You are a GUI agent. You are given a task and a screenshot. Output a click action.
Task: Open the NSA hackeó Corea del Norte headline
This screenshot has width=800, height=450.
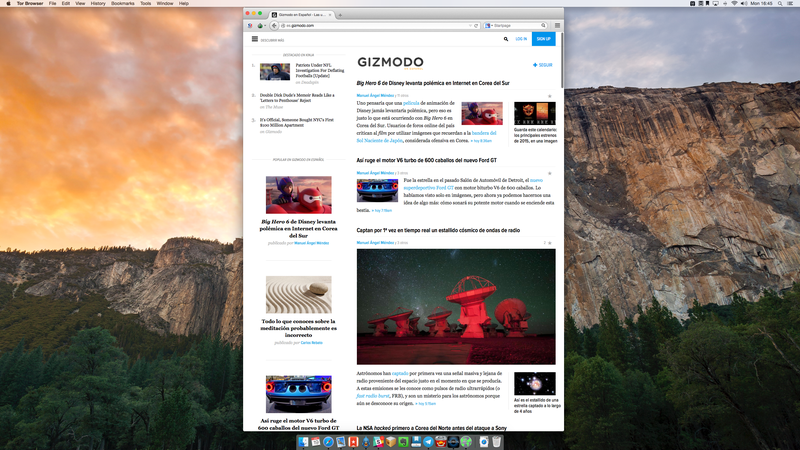pos(431,428)
